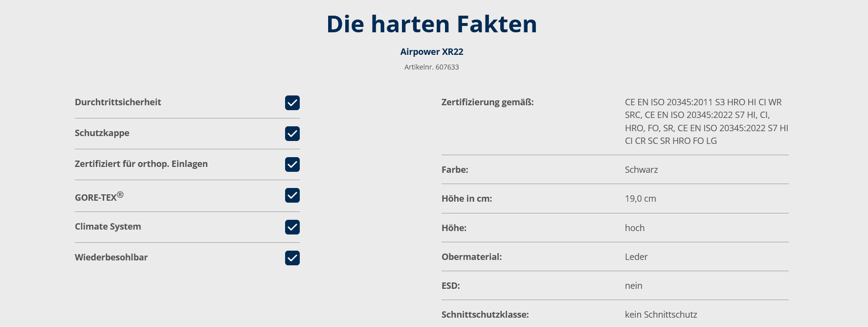Click the value 'kein Schnittschutz'
This screenshot has height=327, width=868.
pyautogui.click(x=661, y=314)
